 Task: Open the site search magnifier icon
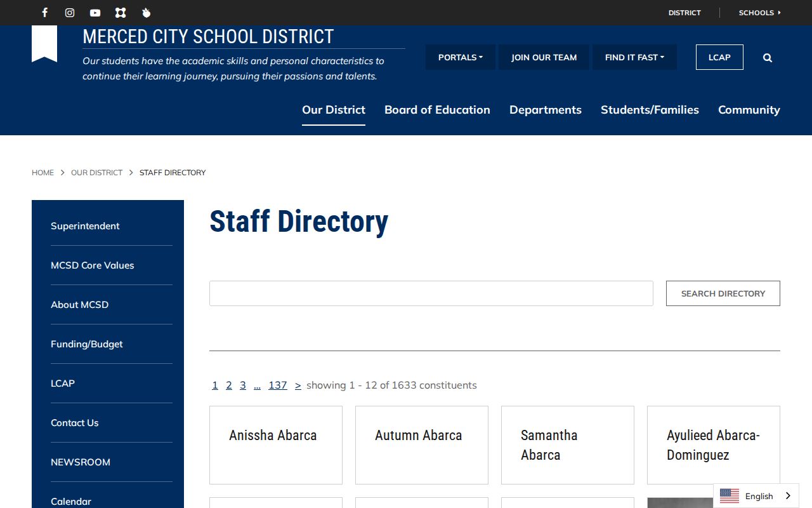(x=768, y=58)
